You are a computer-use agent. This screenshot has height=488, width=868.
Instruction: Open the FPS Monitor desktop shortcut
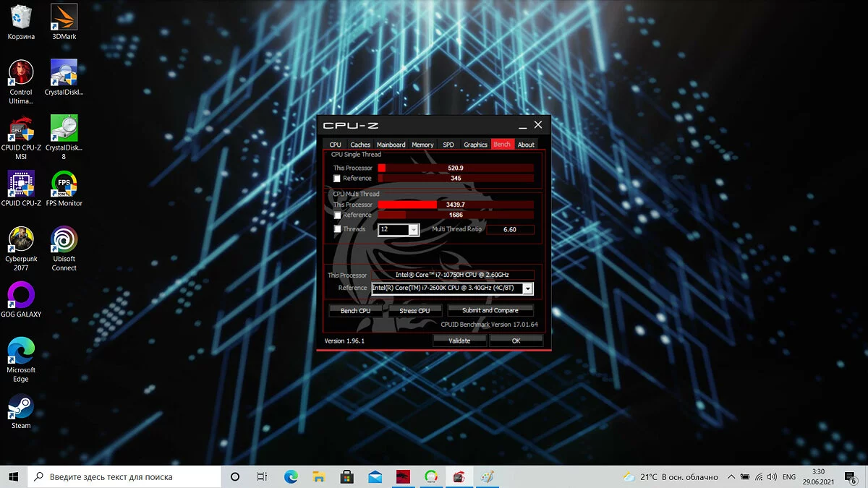click(64, 185)
